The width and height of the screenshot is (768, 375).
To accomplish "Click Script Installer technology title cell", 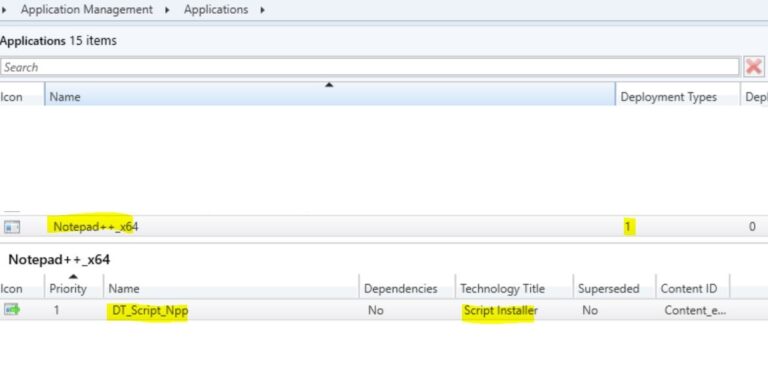I will [x=500, y=310].
